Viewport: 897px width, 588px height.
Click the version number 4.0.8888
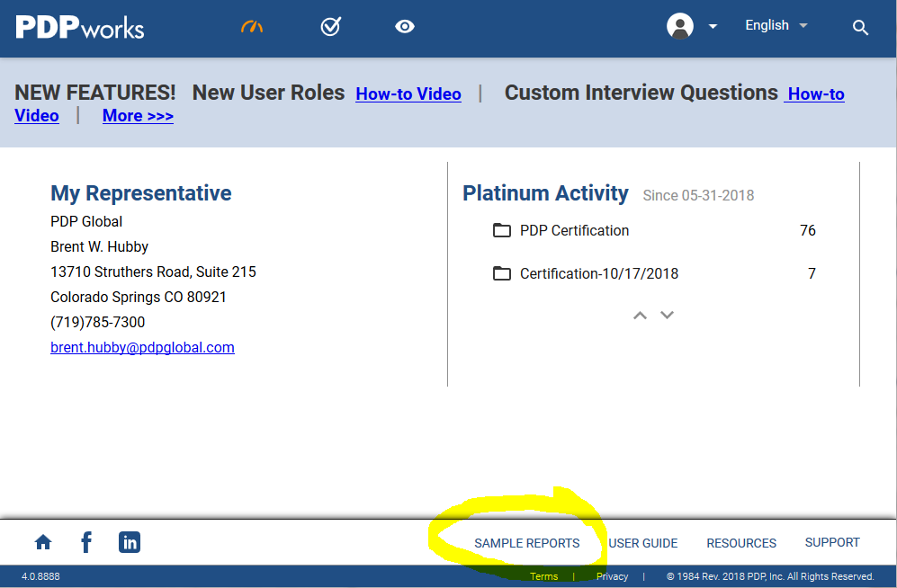(x=40, y=576)
